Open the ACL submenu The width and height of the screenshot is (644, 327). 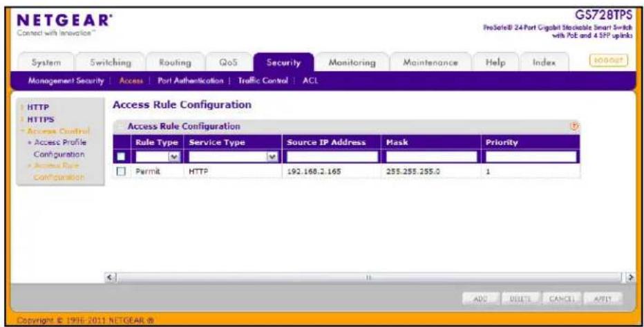310,81
